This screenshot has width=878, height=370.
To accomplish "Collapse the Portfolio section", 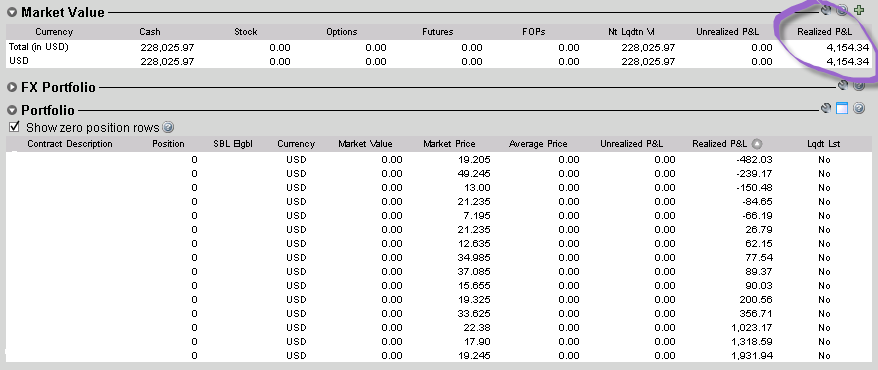I will pyautogui.click(x=12, y=110).
